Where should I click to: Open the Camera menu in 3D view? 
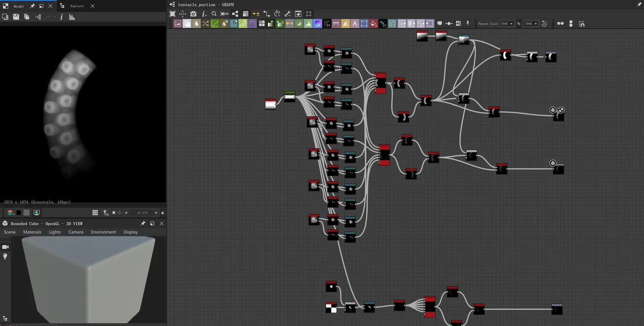[x=76, y=232]
